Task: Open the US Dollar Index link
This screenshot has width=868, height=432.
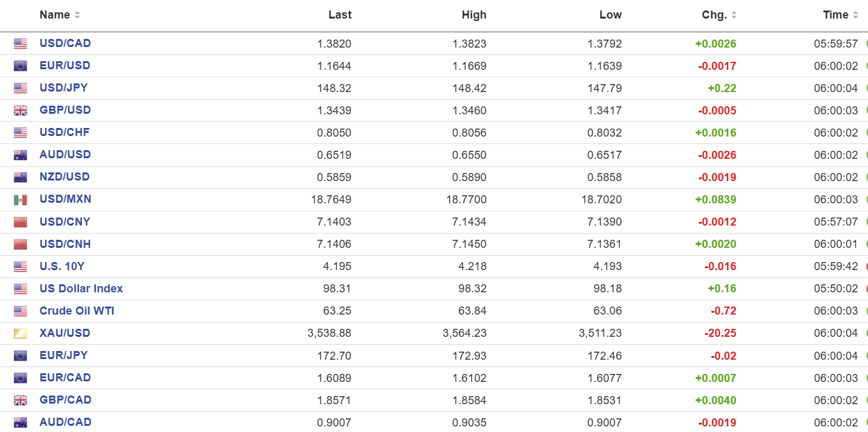Action: [81, 289]
